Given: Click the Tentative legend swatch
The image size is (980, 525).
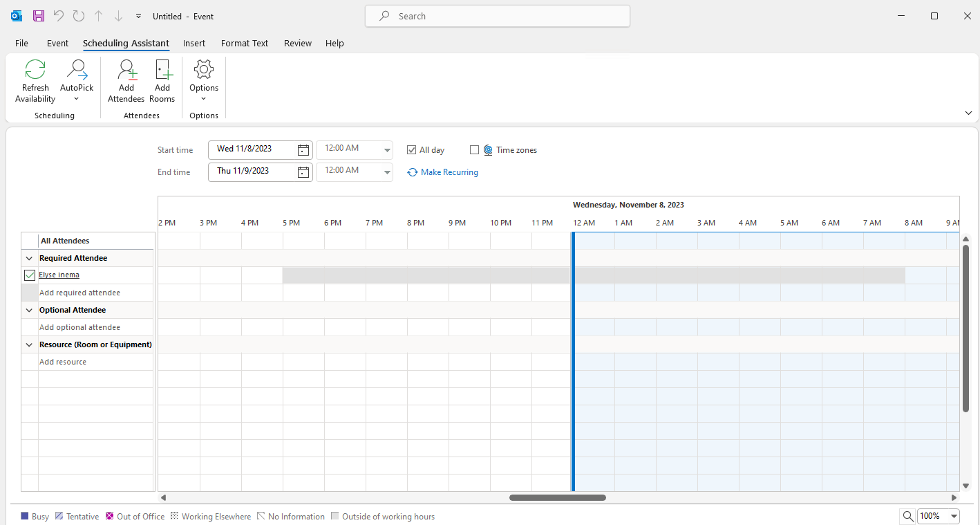Looking at the screenshot, I should coord(59,516).
